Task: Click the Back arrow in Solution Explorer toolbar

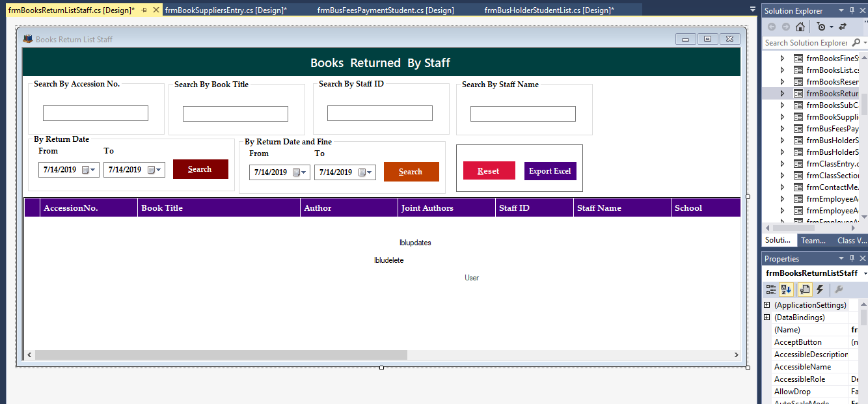Action: 772,27
